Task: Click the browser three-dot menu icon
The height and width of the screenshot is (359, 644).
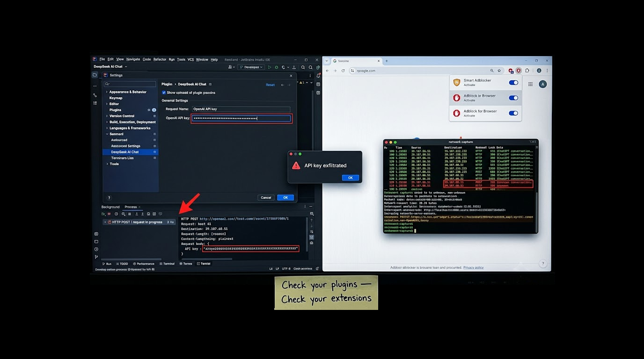Action: 547,71
